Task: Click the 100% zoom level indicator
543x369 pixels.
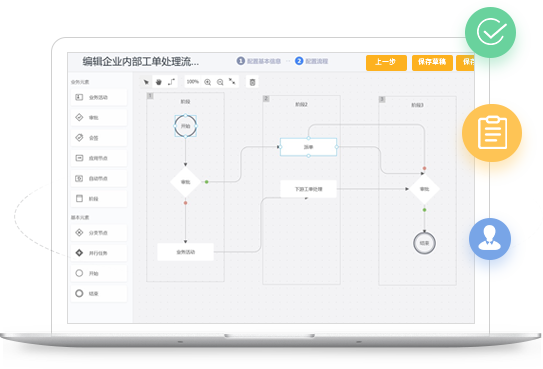Action: [193, 82]
